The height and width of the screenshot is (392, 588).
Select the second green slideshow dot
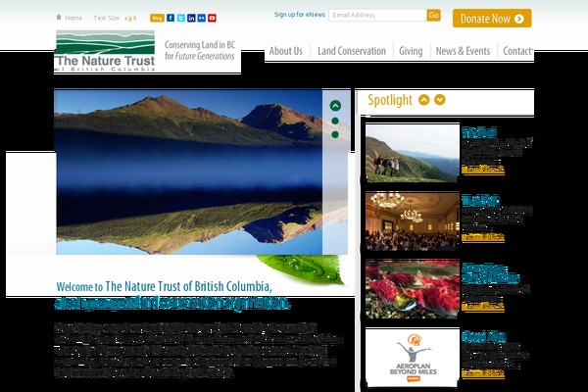pyautogui.click(x=335, y=134)
